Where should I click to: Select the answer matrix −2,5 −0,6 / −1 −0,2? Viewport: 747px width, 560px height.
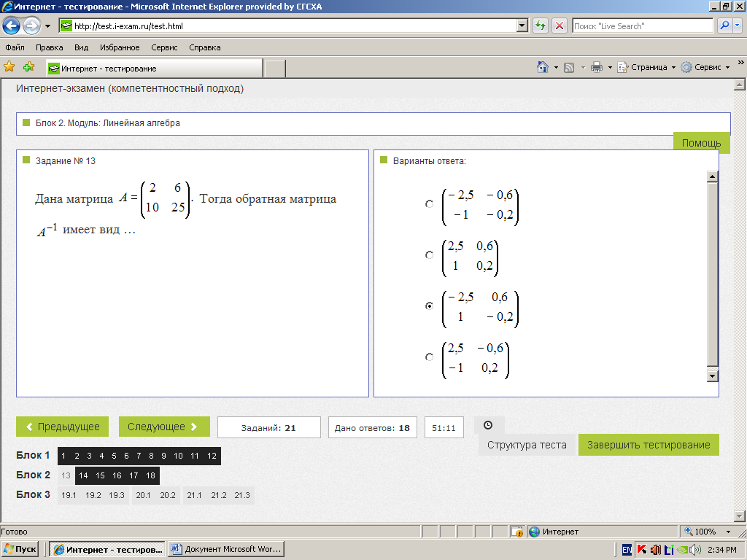coord(429,204)
